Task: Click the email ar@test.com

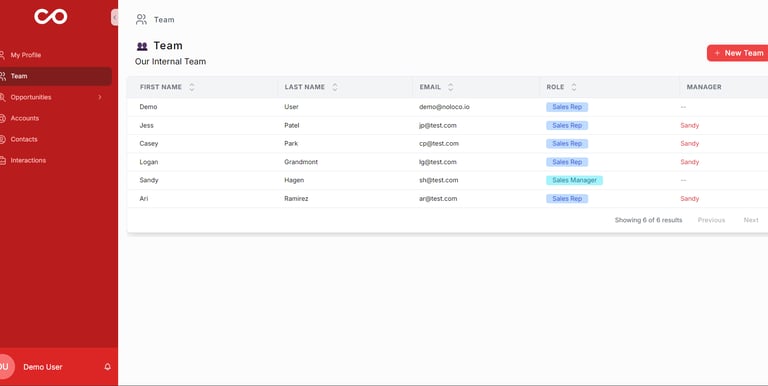Action: coord(438,198)
